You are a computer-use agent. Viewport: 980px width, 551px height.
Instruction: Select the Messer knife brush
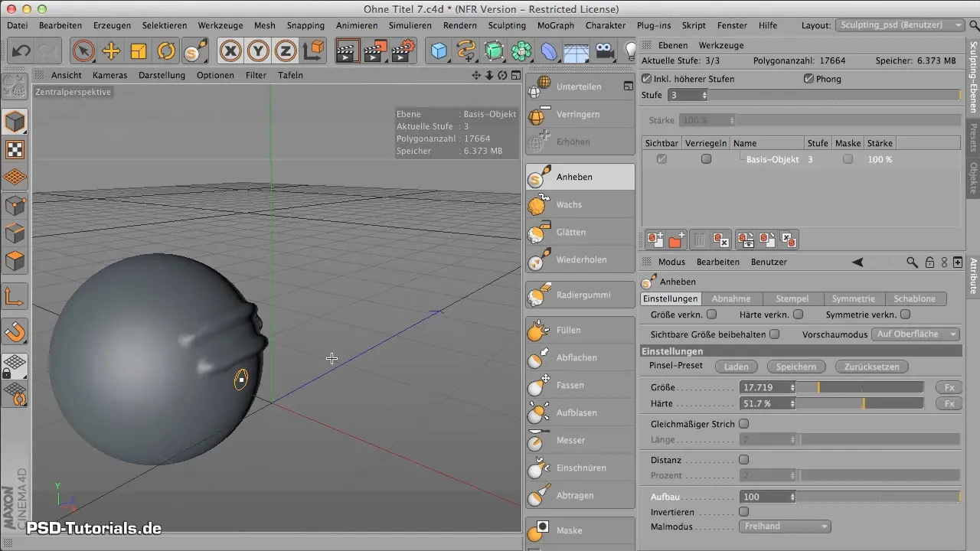pos(580,440)
